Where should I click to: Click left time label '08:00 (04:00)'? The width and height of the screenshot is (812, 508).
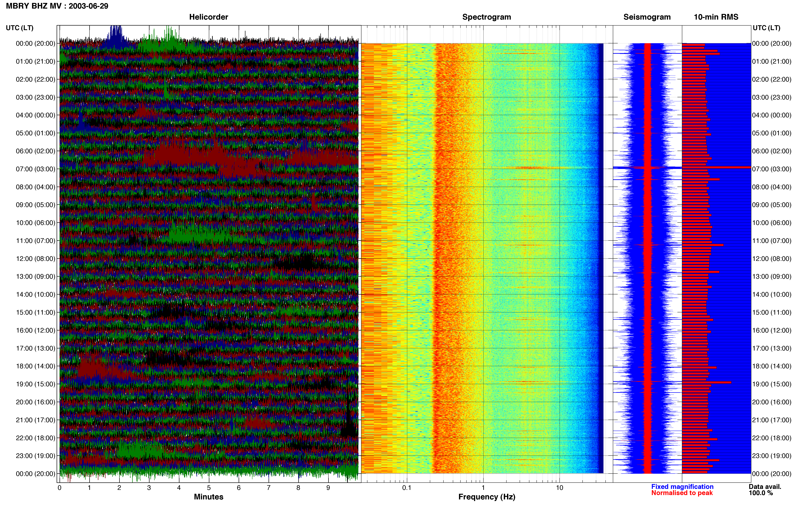(35, 187)
